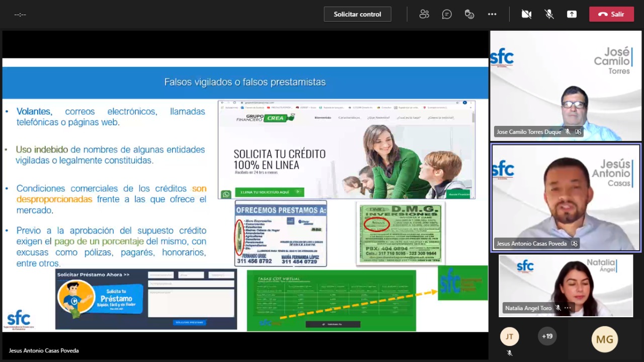Open the share content tray

(572, 14)
